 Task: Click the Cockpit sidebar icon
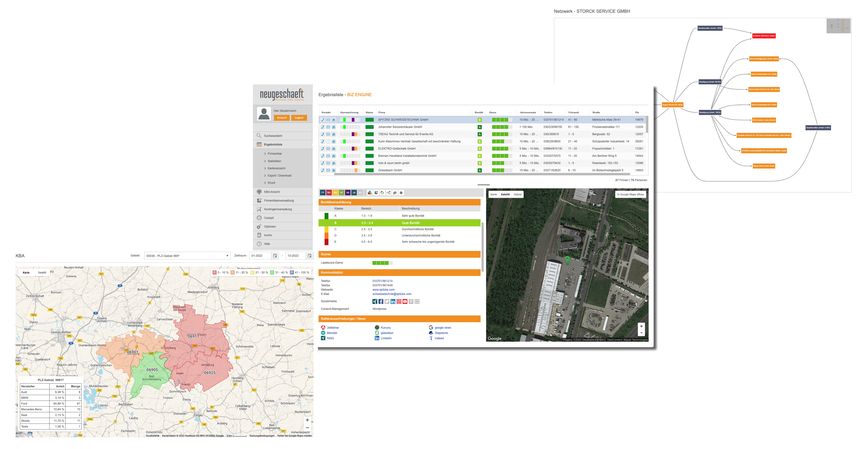[259, 218]
